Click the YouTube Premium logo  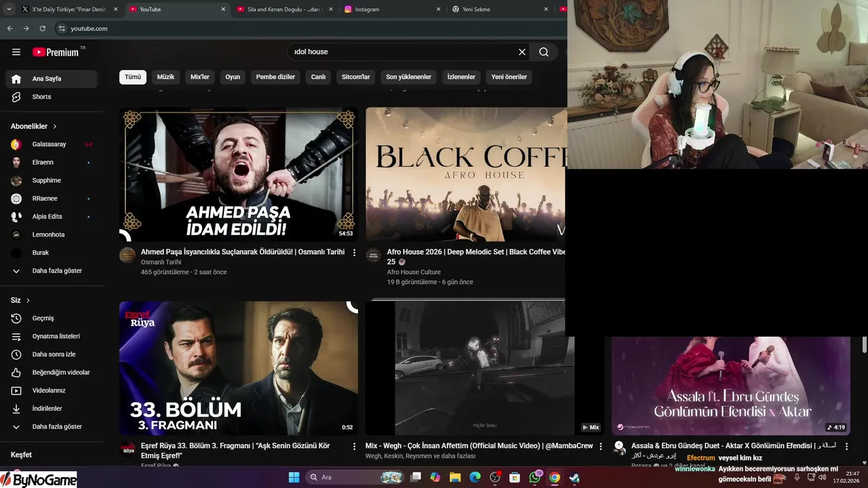point(56,52)
